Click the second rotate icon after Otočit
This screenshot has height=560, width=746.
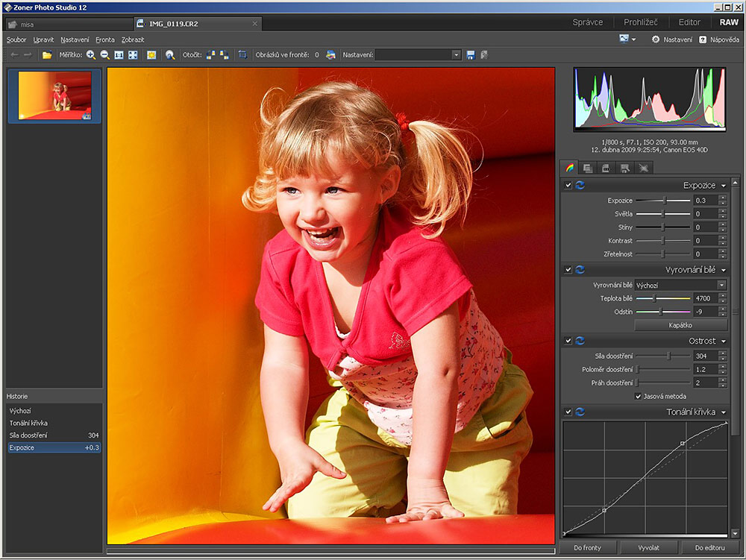pyautogui.click(x=224, y=55)
